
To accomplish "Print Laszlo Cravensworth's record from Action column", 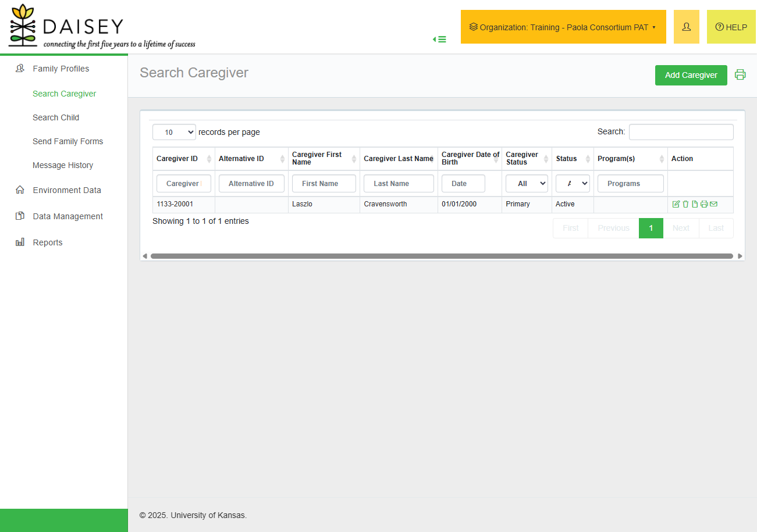I will point(704,204).
